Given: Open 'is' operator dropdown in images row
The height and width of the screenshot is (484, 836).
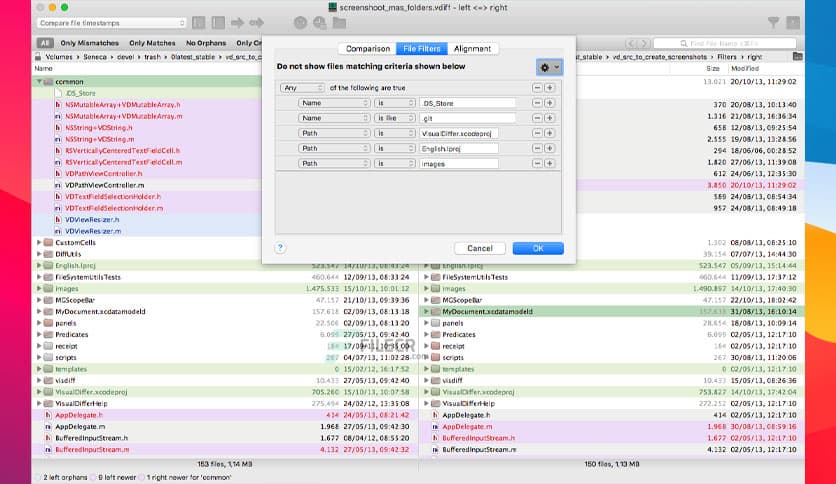Looking at the screenshot, I should 395,164.
